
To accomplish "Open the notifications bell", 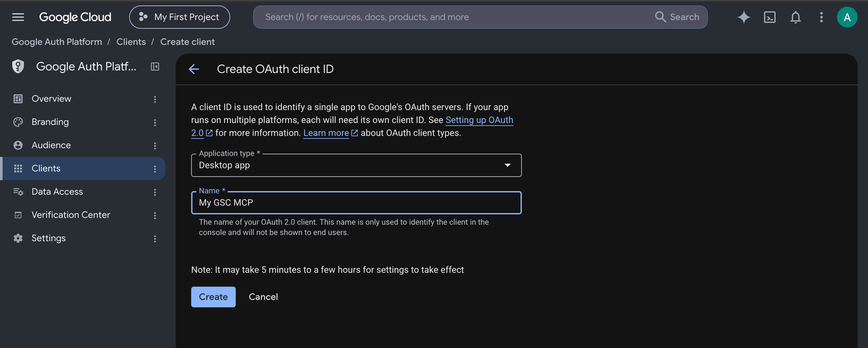I will (795, 17).
